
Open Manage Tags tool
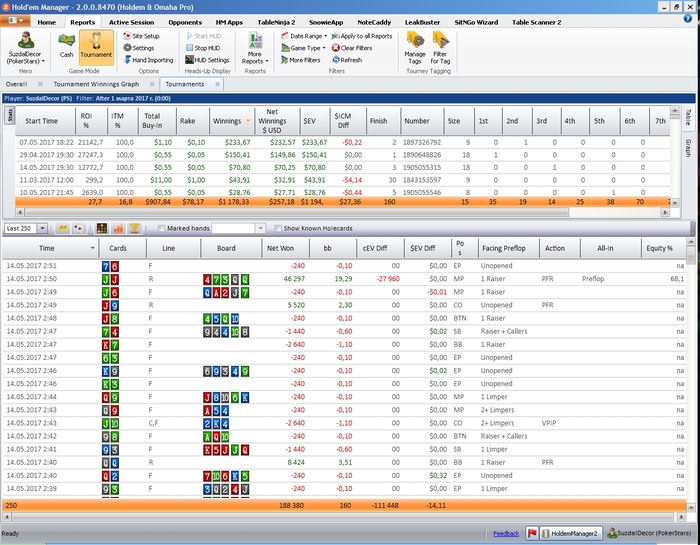pyautogui.click(x=415, y=48)
